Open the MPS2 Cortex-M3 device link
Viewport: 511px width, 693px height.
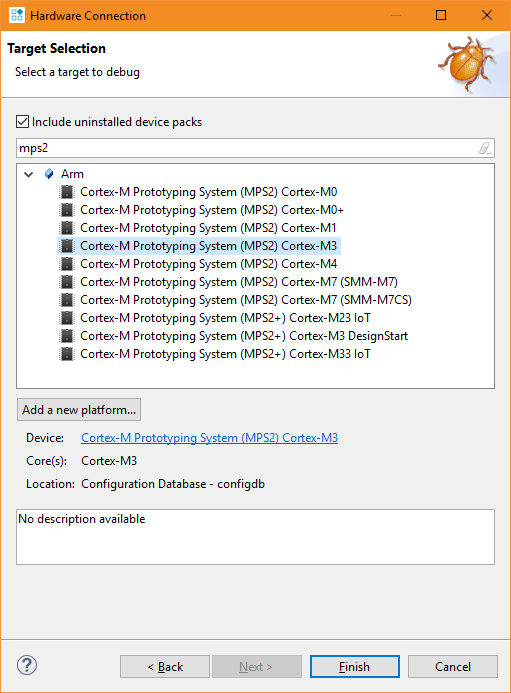pyautogui.click(x=210, y=438)
